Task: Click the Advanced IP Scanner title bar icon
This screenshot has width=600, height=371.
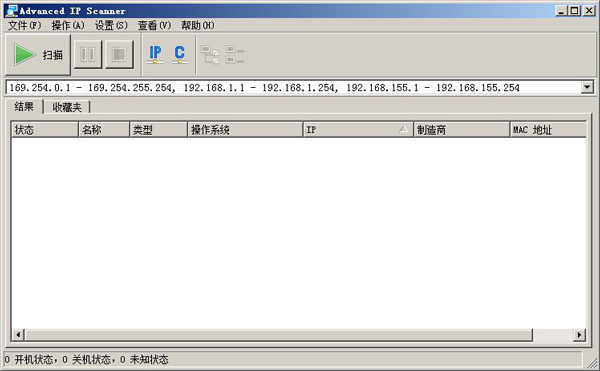Action: point(11,11)
